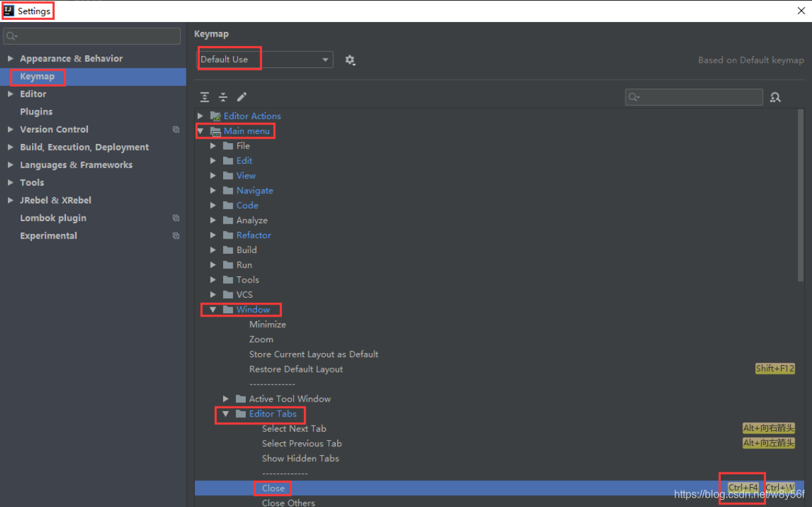
Task: Expand Build, Execution, Deployment section
Action: (x=10, y=147)
